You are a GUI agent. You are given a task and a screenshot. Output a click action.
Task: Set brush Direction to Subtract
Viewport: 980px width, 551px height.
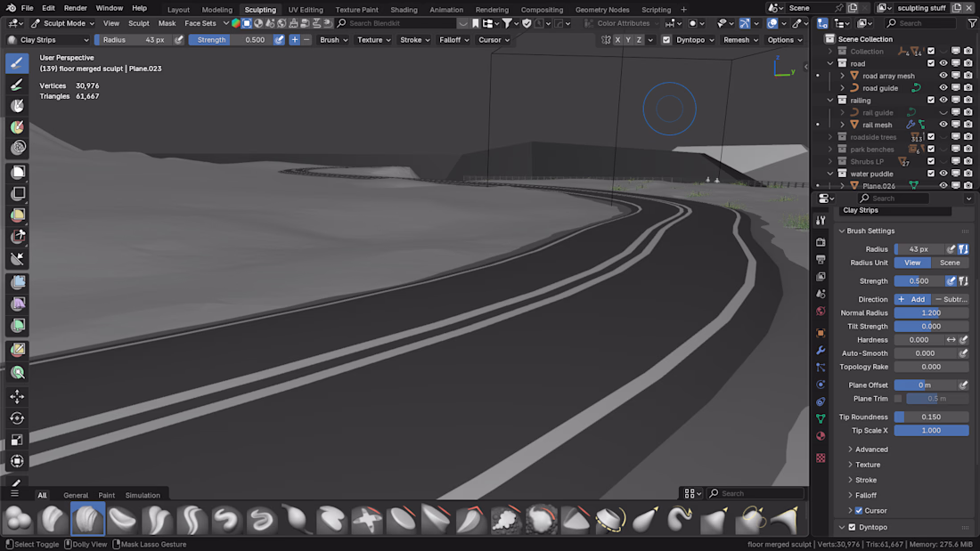950,299
